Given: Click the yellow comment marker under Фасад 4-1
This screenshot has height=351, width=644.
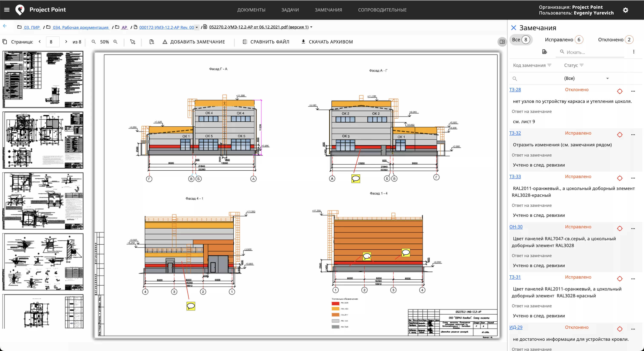Looking at the screenshot, I should pos(191,306).
